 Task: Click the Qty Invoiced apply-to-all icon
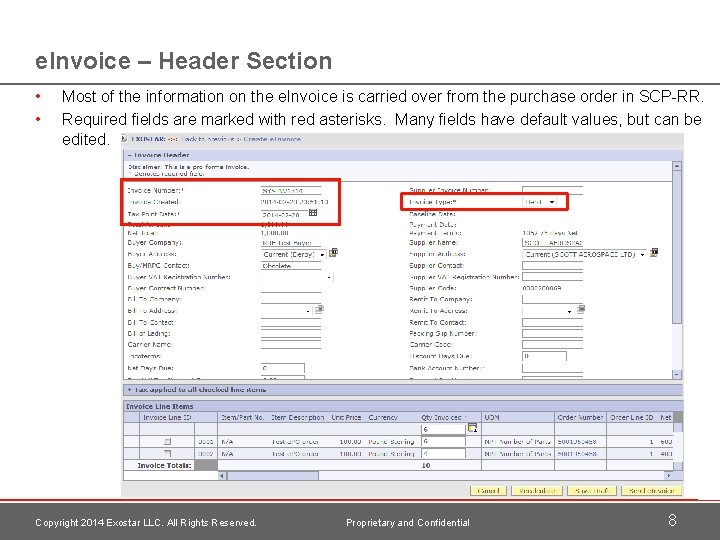[472, 428]
